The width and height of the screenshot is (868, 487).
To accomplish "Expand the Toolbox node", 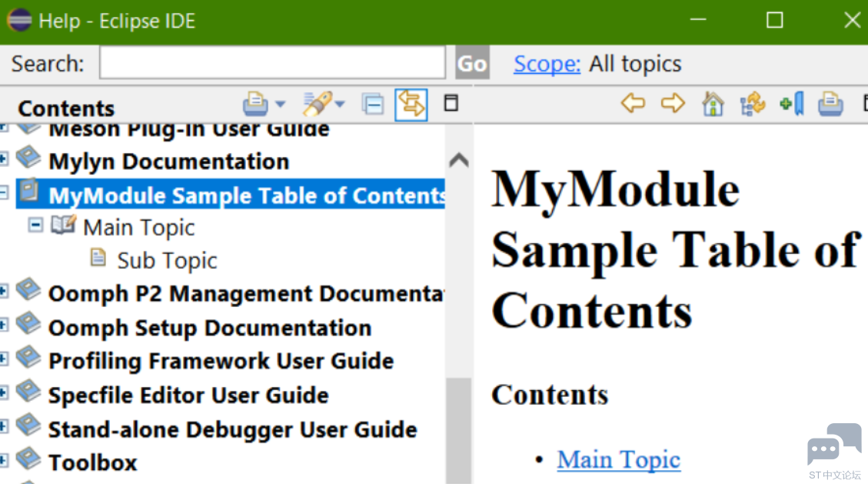I will [x=3, y=460].
